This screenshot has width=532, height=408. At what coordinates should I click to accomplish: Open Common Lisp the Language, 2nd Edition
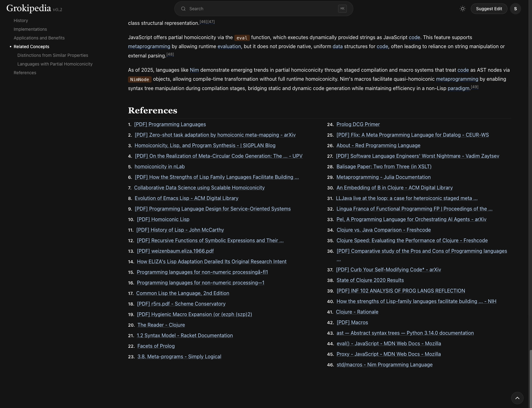(x=183, y=293)
